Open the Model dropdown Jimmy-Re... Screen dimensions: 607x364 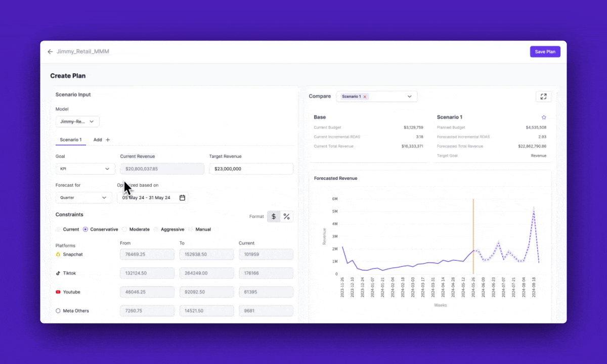(77, 121)
